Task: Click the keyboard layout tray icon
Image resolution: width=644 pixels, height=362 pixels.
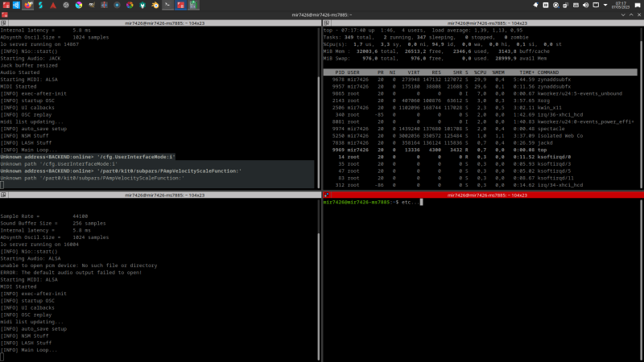Action: pyautogui.click(x=576, y=5)
